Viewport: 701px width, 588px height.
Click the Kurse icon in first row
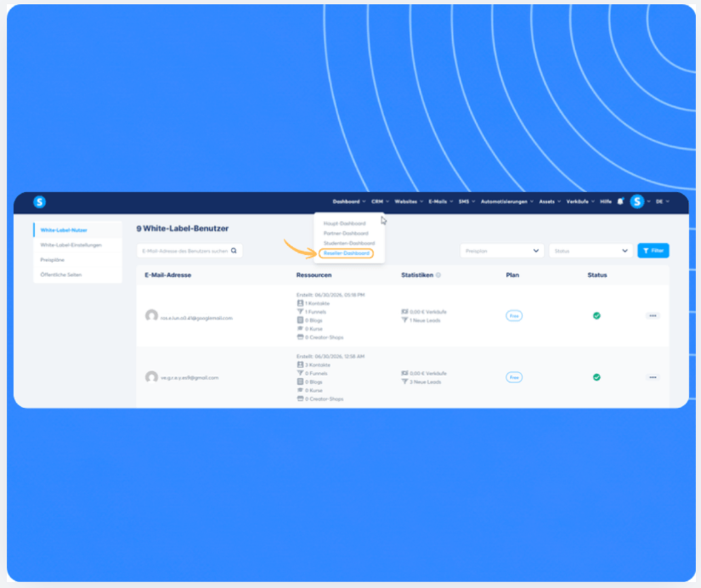pyautogui.click(x=300, y=329)
